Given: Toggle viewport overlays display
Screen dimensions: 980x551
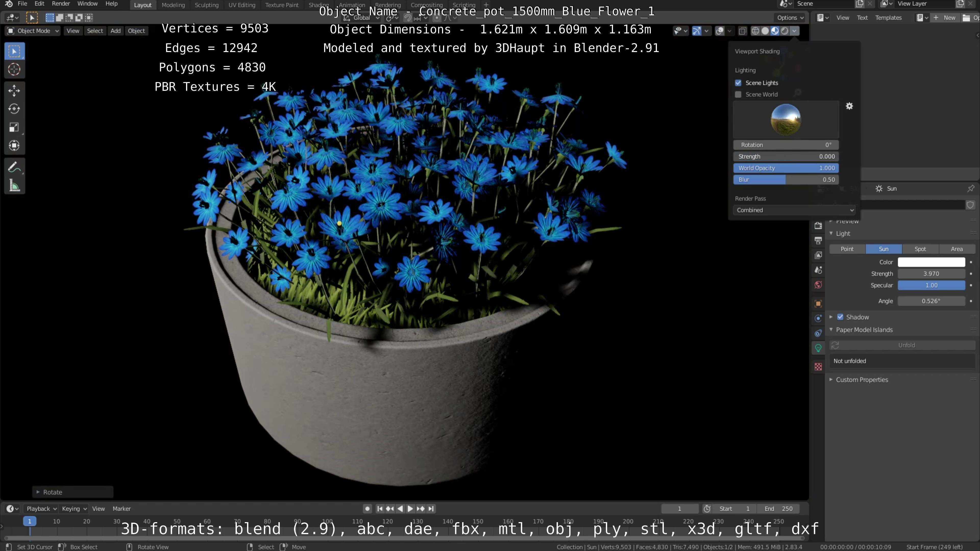Looking at the screenshot, I should pyautogui.click(x=719, y=31).
